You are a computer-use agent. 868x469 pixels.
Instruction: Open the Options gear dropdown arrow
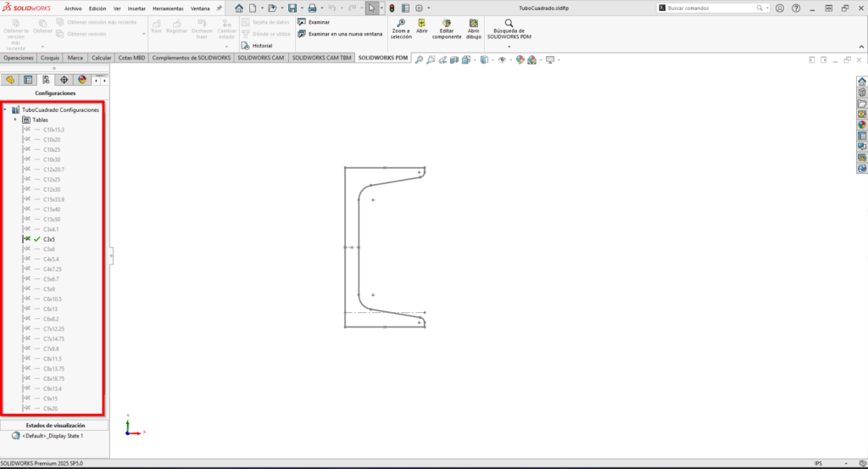click(x=428, y=8)
